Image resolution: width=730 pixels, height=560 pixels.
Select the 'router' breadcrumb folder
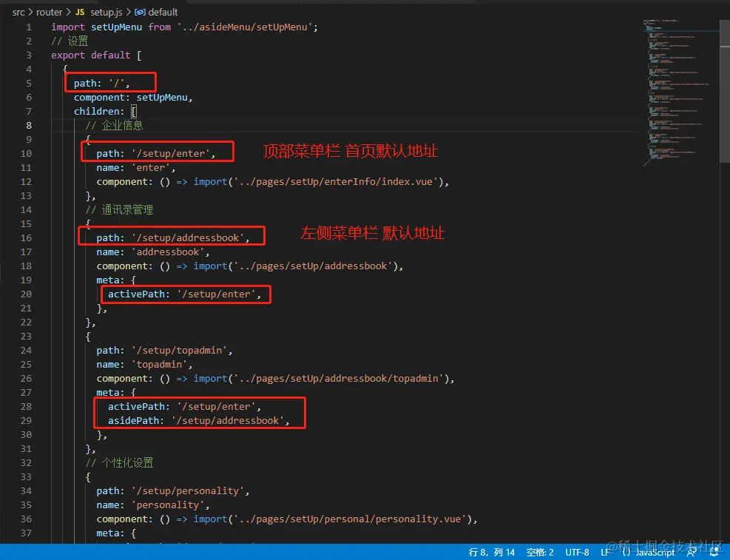point(49,12)
